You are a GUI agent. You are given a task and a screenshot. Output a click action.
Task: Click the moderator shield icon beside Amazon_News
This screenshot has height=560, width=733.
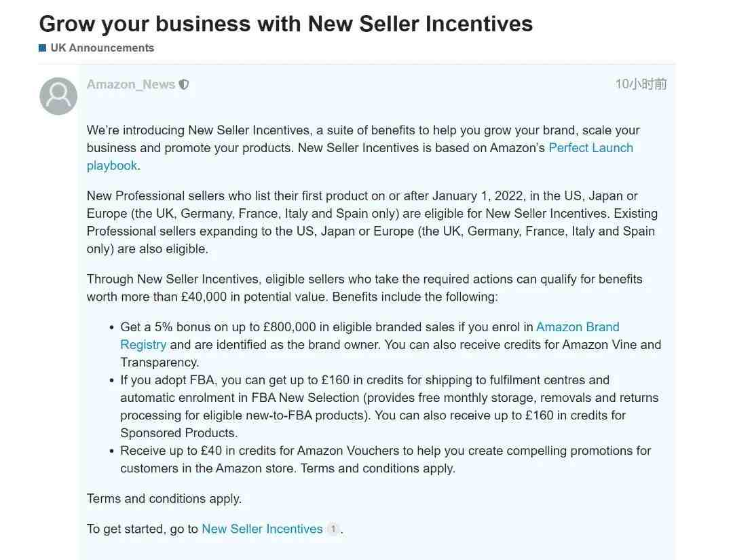point(184,85)
